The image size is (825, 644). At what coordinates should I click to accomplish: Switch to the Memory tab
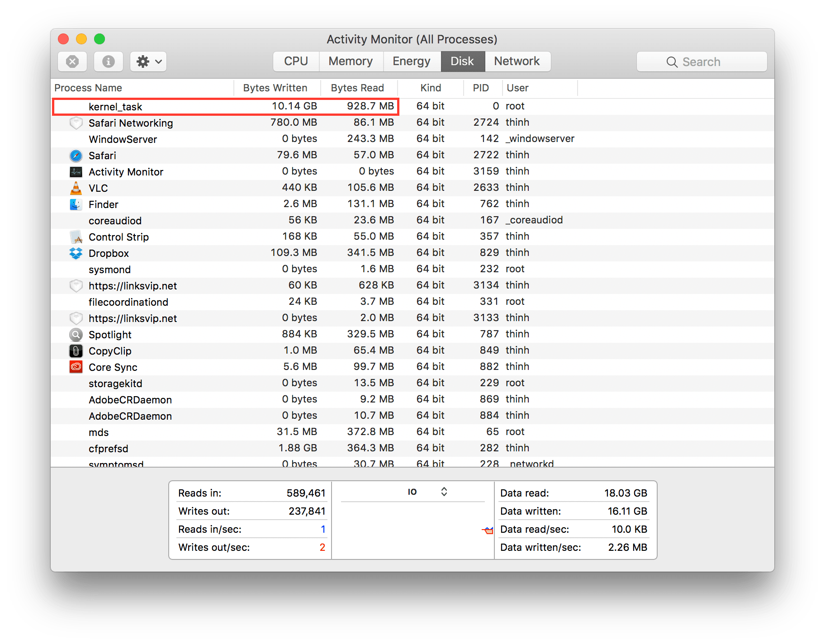[351, 61]
